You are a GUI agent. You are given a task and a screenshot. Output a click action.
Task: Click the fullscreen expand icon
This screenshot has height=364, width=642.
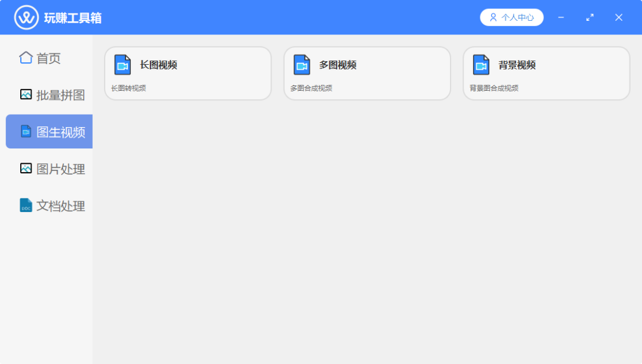[590, 17]
